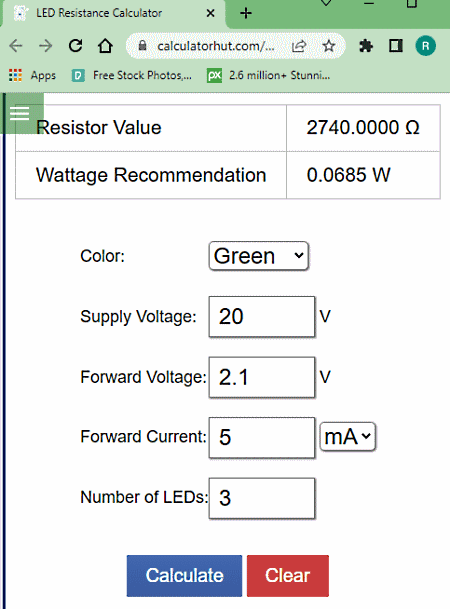Click the browser forward arrow
Image resolution: width=450 pixels, height=609 pixels.
[x=45, y=46]
